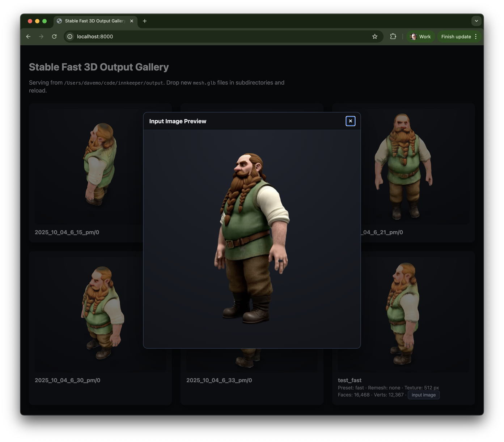This screenshot has width=504, height=442.
Task: Close the Stable Fast 3D Output Gallery tab
Action: click(132, 21)
